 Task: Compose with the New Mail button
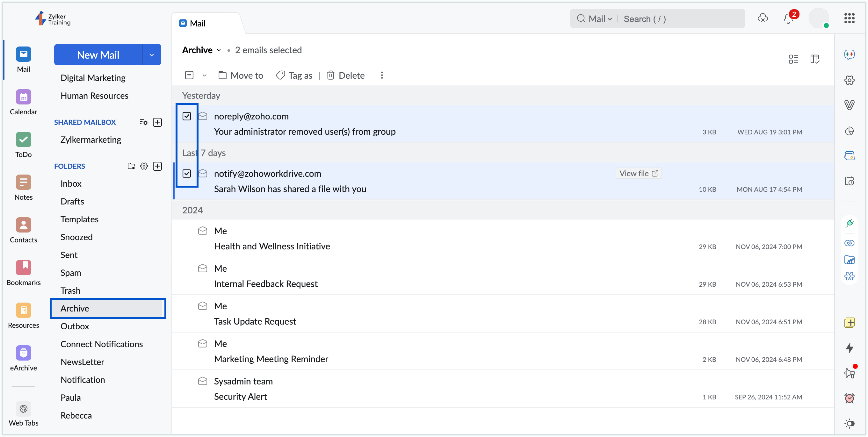click(98, 54)
